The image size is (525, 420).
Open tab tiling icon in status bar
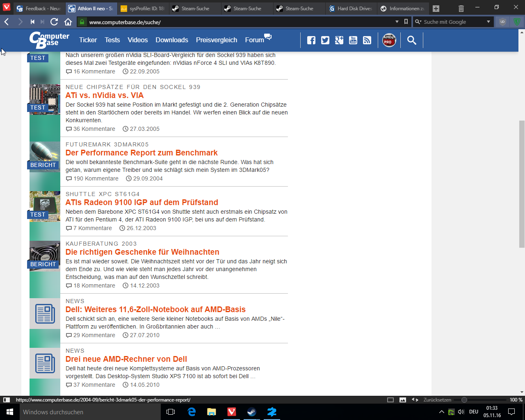[x=390, y=399]
